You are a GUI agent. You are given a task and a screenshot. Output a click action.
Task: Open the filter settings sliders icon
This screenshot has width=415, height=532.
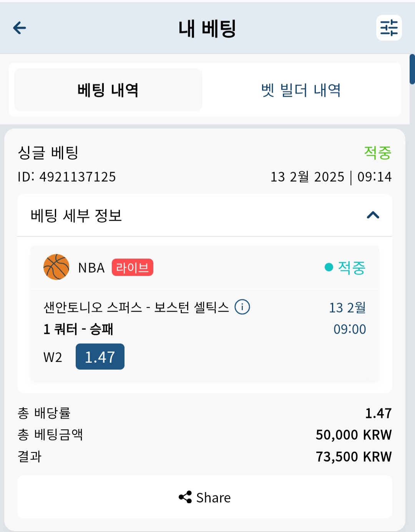(389, 28)
